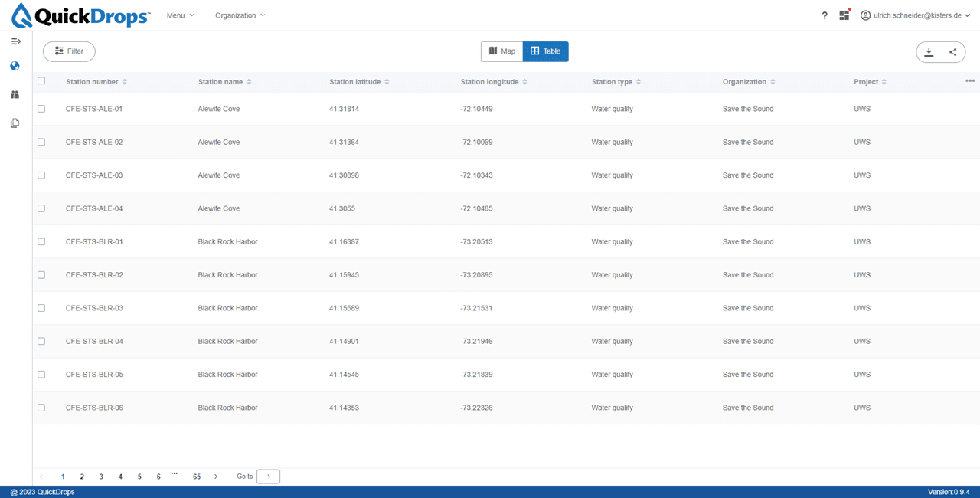
Task: Check the box for CFE-STS-BLR-01
Action: point(41,241)
